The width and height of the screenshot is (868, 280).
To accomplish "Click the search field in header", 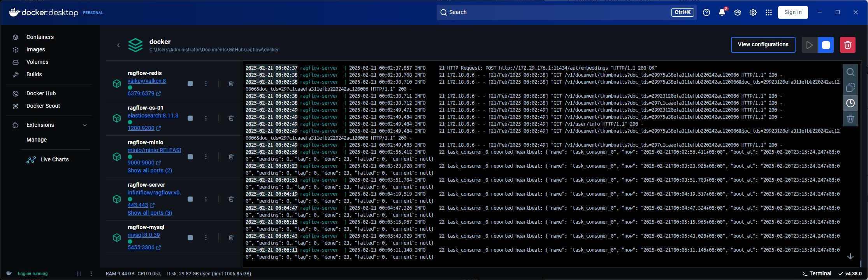I will tap(567, 12).
